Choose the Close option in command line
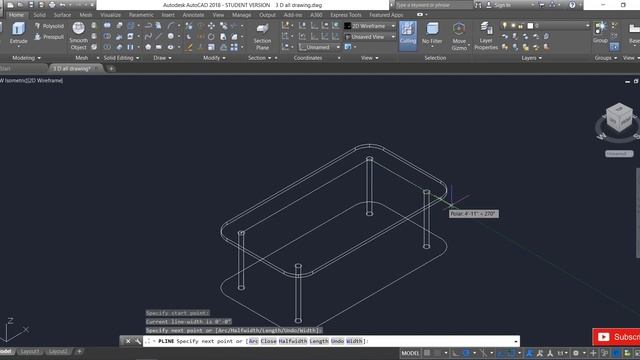 [x=269, y=341]
